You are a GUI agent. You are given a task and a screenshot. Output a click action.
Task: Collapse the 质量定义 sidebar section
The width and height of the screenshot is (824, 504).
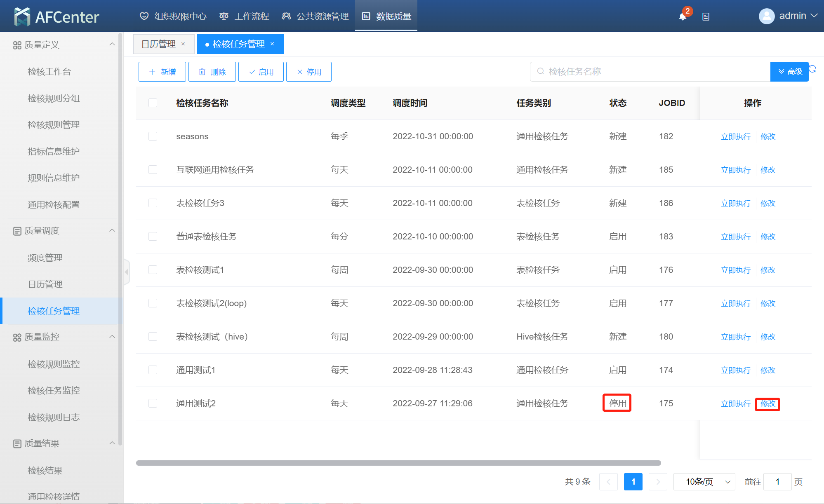click(x=112, y=45)
